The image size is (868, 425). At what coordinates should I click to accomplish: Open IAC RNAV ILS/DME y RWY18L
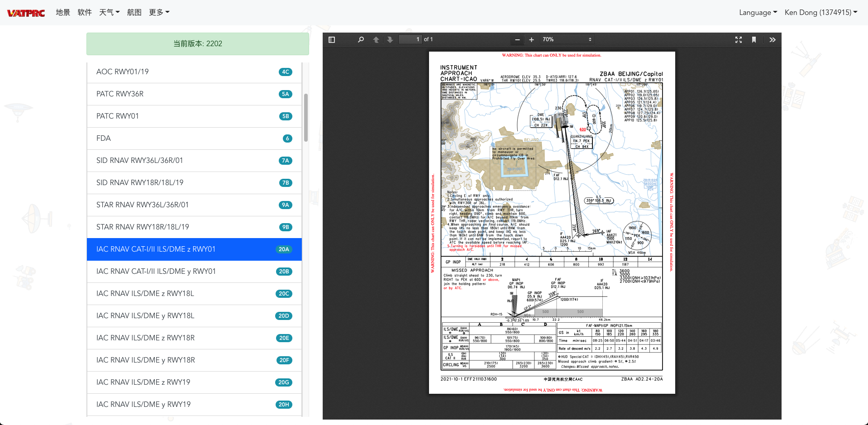pyautogui.click(x=194, y=316)
